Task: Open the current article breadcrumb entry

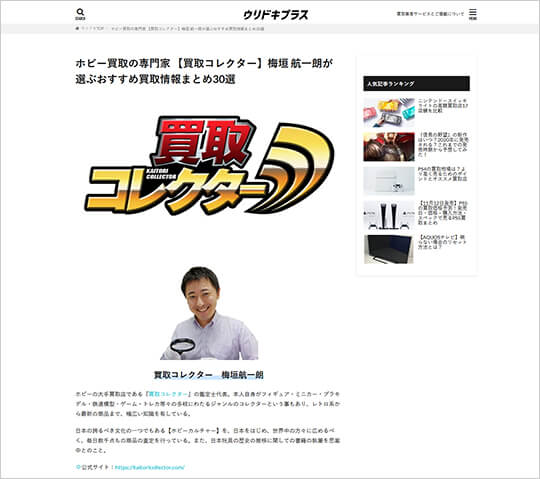Action: click(x=188, y=29)
